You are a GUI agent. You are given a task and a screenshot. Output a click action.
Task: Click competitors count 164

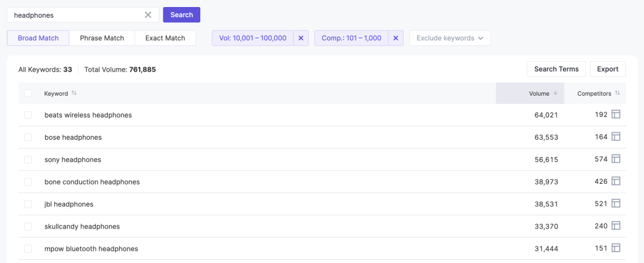pos(601,137)
